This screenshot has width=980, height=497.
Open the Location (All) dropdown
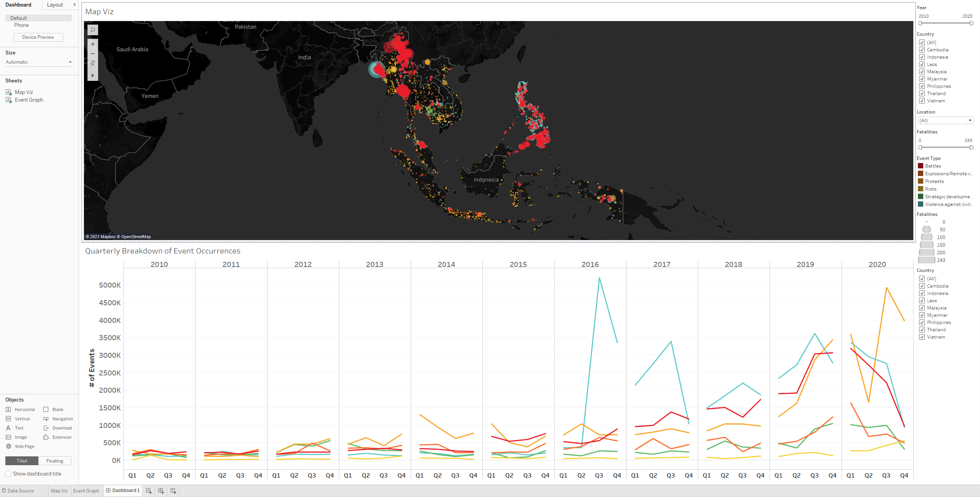tap(970, 120)
